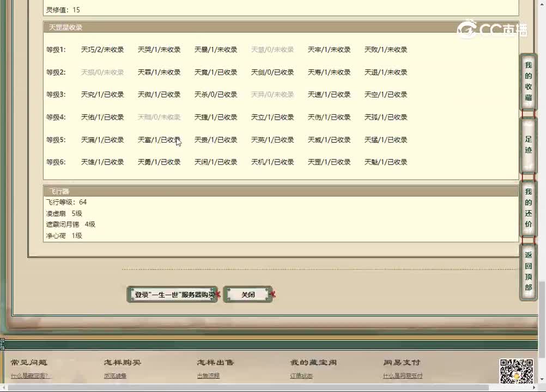Open the 足迹 side tab
Image resolution: width=546 pixels, height=392 pixels.
click(x=528, y=145)
